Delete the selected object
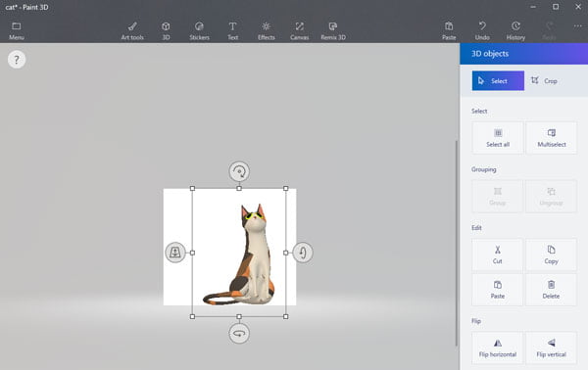Image resolution: width=588 pixels, height=370 pixels. 551,290
